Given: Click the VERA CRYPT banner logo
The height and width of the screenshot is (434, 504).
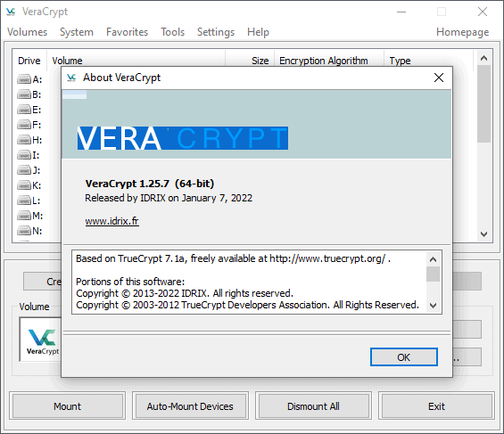Looking at the screenshot, I should click(183, 138).
